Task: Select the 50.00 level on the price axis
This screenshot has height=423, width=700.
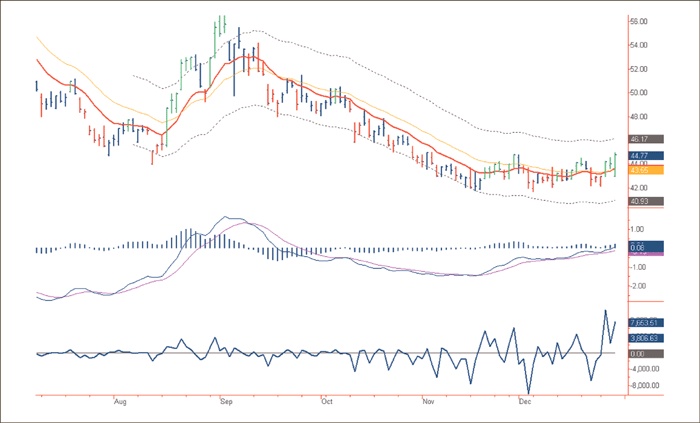Action: (x=640, y=93)
